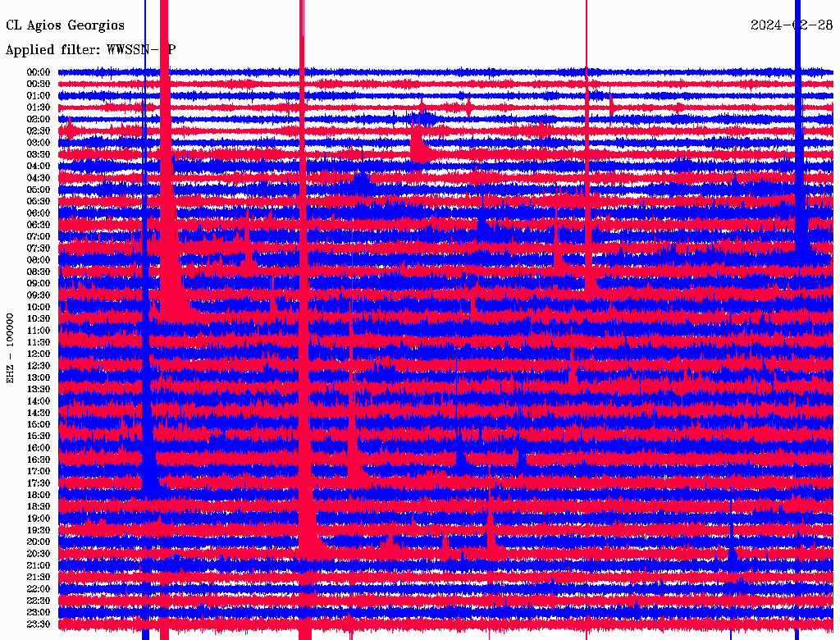Click the '00:30' time label
840x640 pixels.
(x=39, y=84)
